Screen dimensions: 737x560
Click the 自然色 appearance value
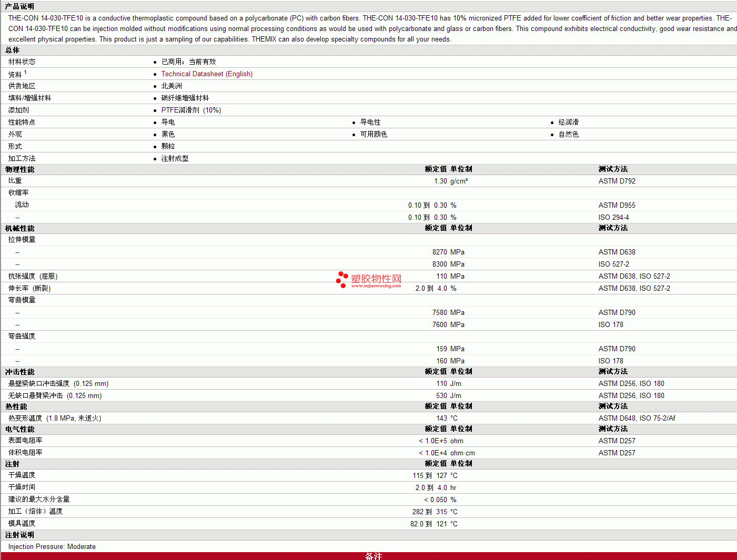click(569, 135)
